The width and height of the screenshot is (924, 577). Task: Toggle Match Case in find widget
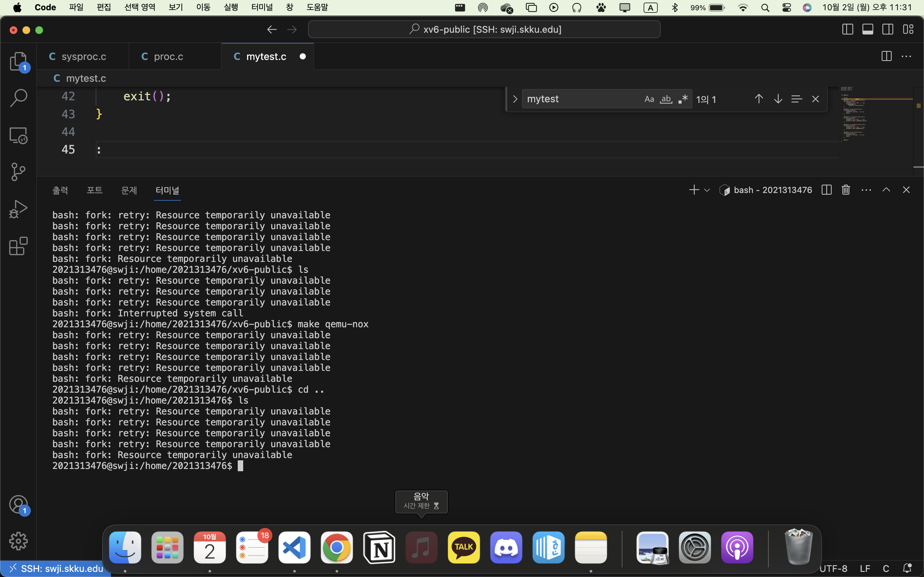649,99
